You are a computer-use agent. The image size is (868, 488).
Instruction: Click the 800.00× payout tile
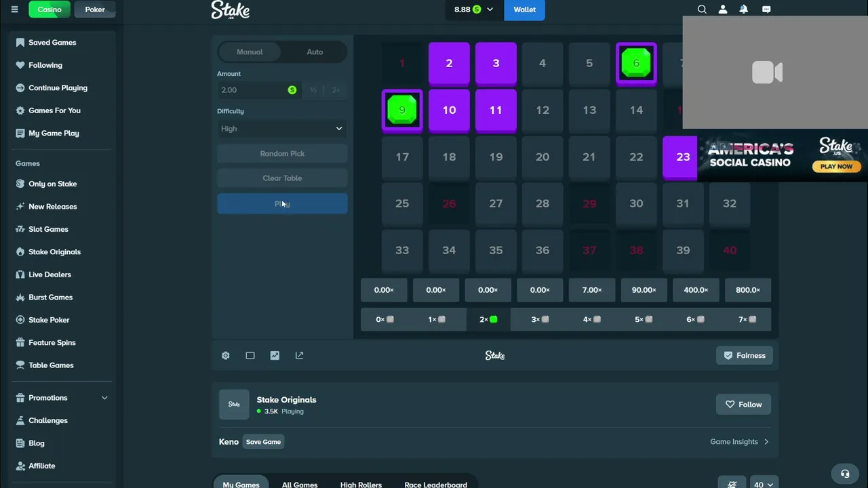748,289
